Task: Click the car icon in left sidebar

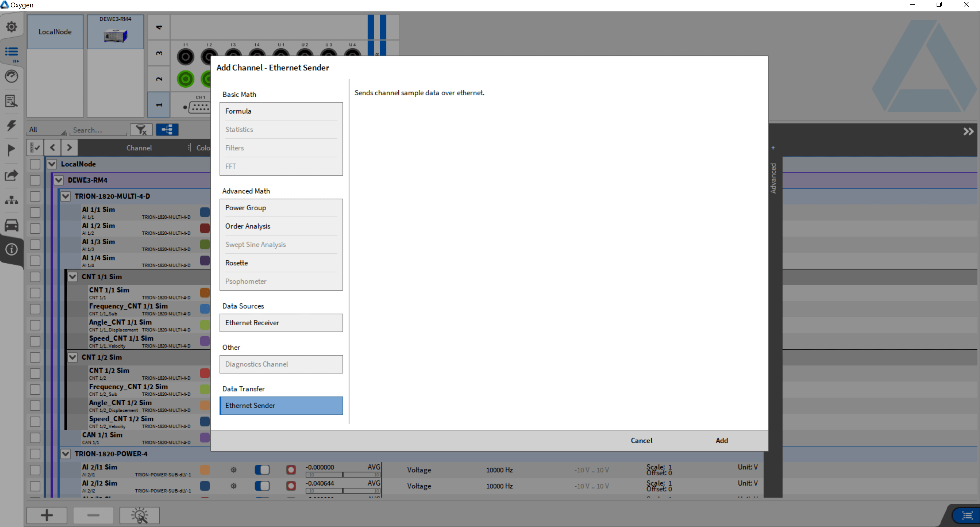Action: click(11, 225)
